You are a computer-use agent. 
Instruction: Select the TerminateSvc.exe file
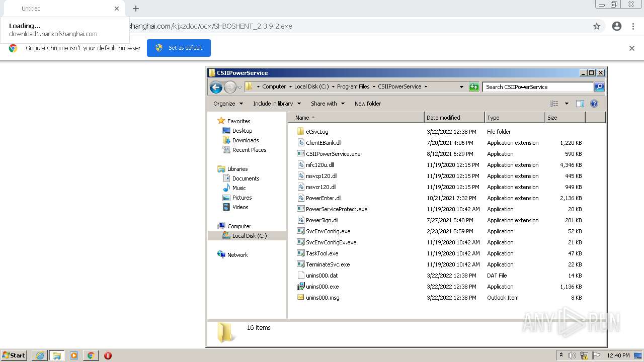323,264
